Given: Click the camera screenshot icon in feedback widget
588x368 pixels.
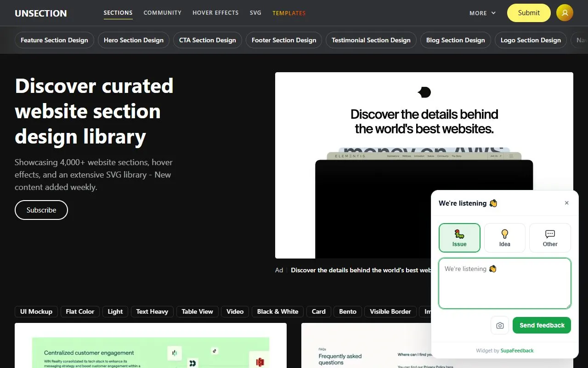Looking at the screenshot, I should (500, 325).
